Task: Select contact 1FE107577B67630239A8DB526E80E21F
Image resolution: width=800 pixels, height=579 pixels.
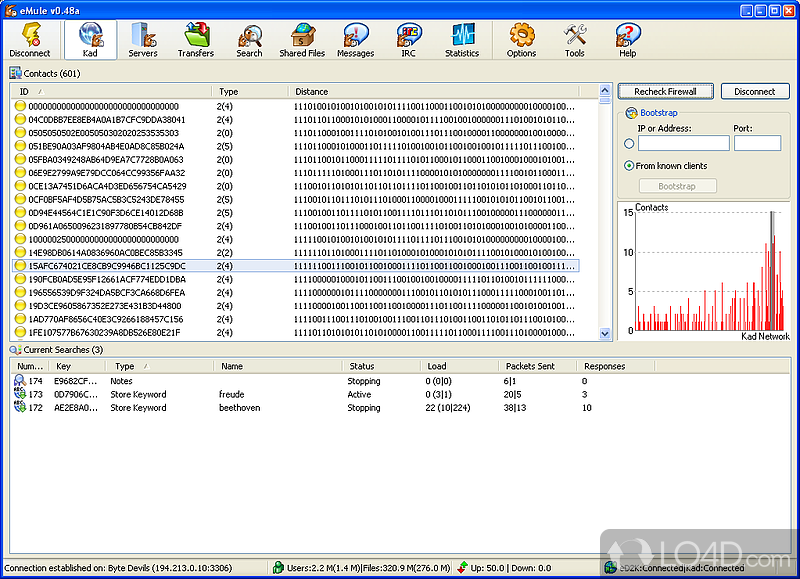Action: coord(295,332)
